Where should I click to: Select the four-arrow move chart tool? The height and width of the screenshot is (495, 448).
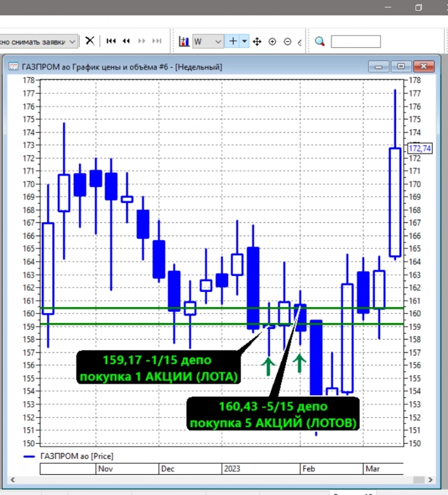pos(257,42)
